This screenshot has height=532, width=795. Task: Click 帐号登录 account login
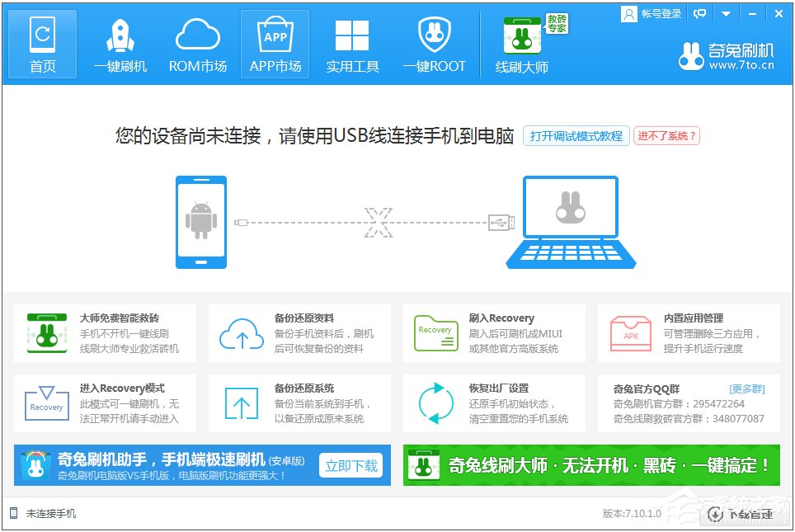[x=652, y=14]
